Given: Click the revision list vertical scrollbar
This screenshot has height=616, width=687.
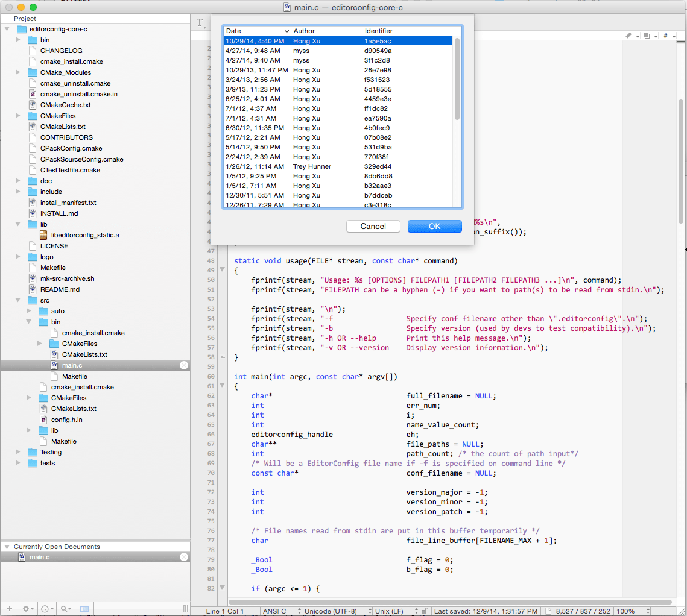Looking at the screenshot, I should tap(457, 78).
